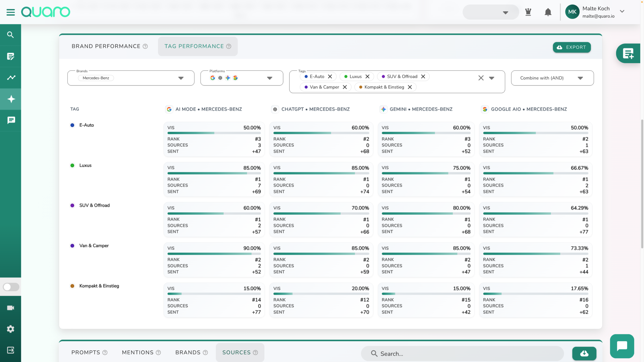Remove the Van & Camper tag
The height and width of the screenshot is (362, 644).
[345, 87]
